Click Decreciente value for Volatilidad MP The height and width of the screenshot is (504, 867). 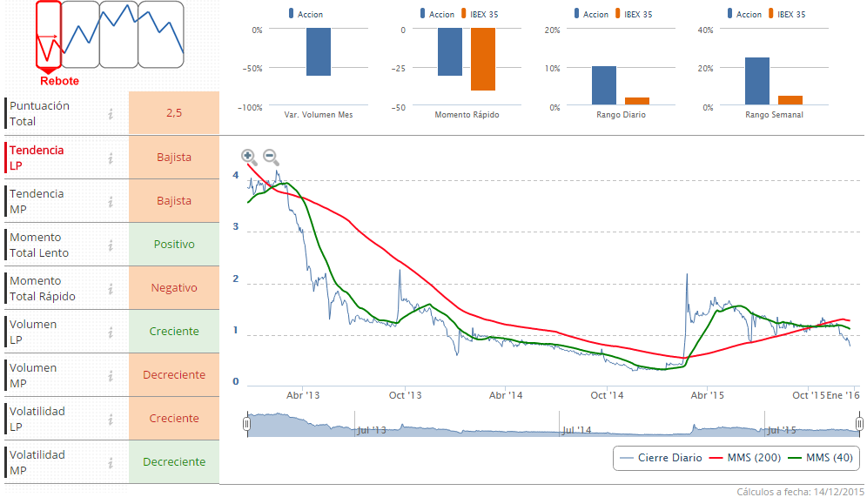click(x=174, y=461)
